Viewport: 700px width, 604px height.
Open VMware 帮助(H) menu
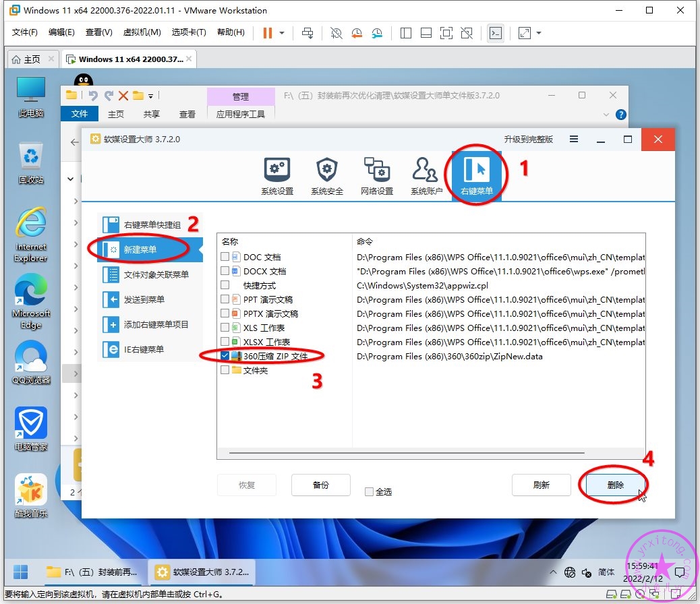(x=231, y=32)
